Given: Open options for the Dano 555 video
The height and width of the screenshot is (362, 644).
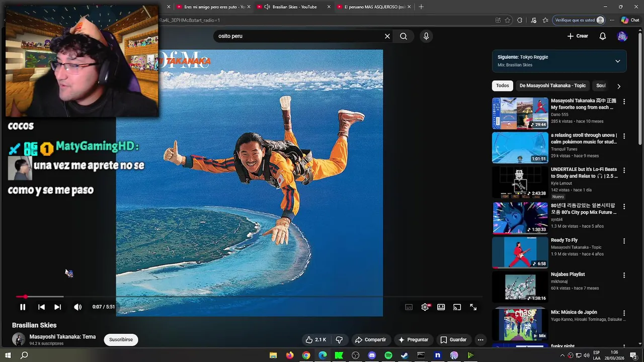Looking at the screenshot, I should (624, 102).
